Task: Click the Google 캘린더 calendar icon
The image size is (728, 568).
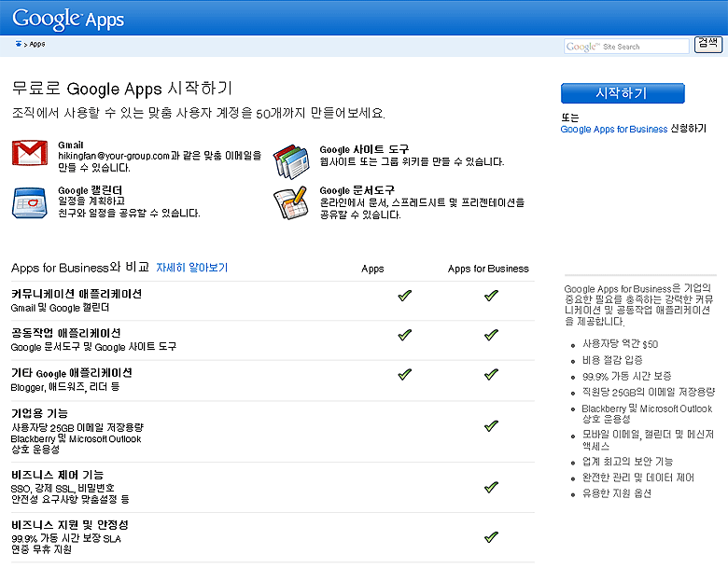Action: 29,202
